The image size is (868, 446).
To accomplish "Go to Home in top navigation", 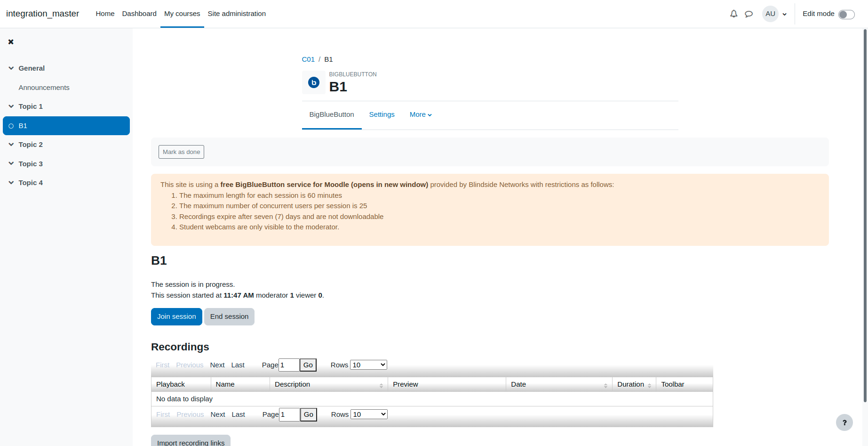I will pos(105,14).
